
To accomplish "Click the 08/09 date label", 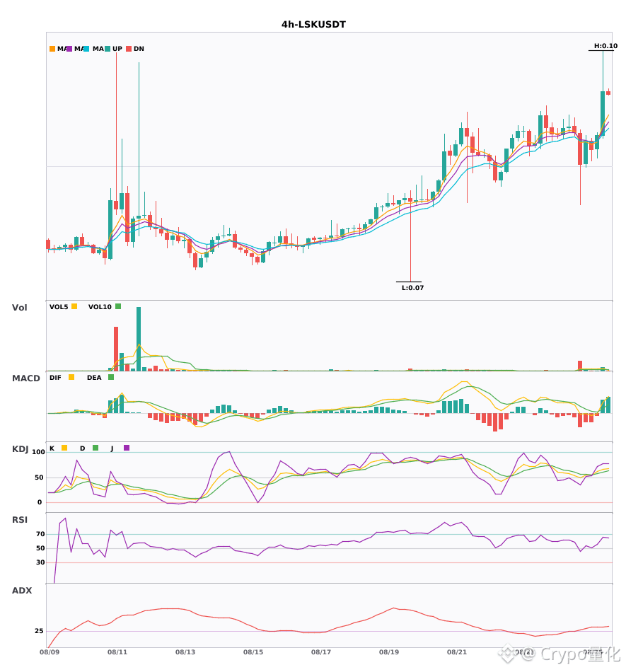I will (50, 652).
